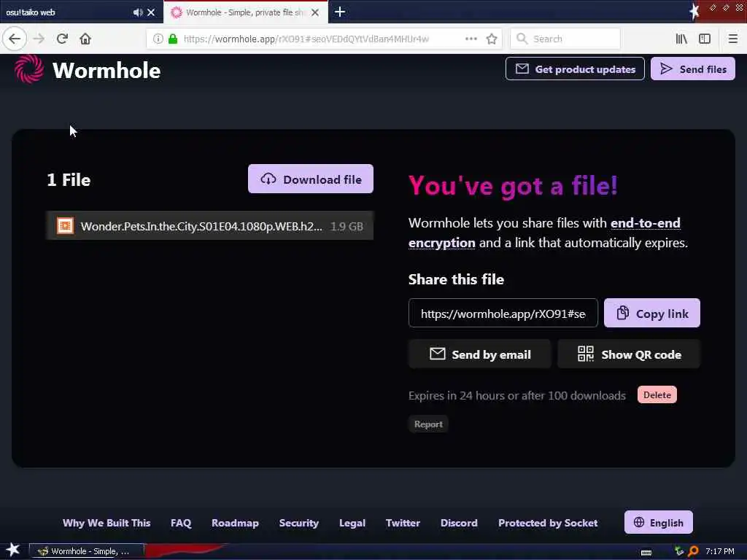747x560 pixels.
Task: Click the Send files button
Action: [693, 69]
